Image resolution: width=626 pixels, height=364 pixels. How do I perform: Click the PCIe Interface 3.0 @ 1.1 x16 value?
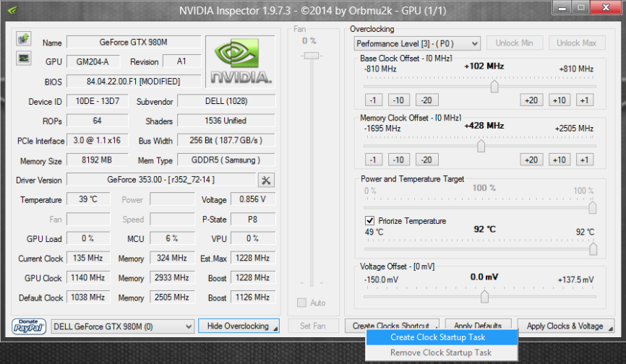click(97, 140)
